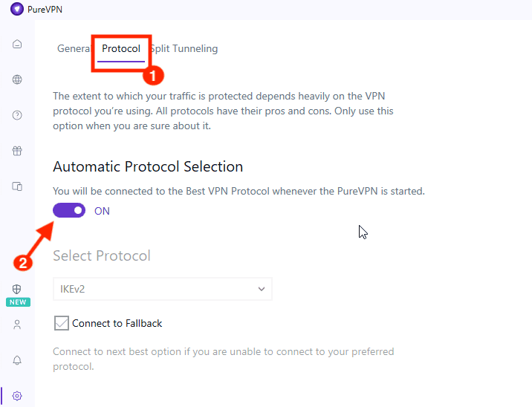Turn off Automatic Protocol Selection toggle

69,211
